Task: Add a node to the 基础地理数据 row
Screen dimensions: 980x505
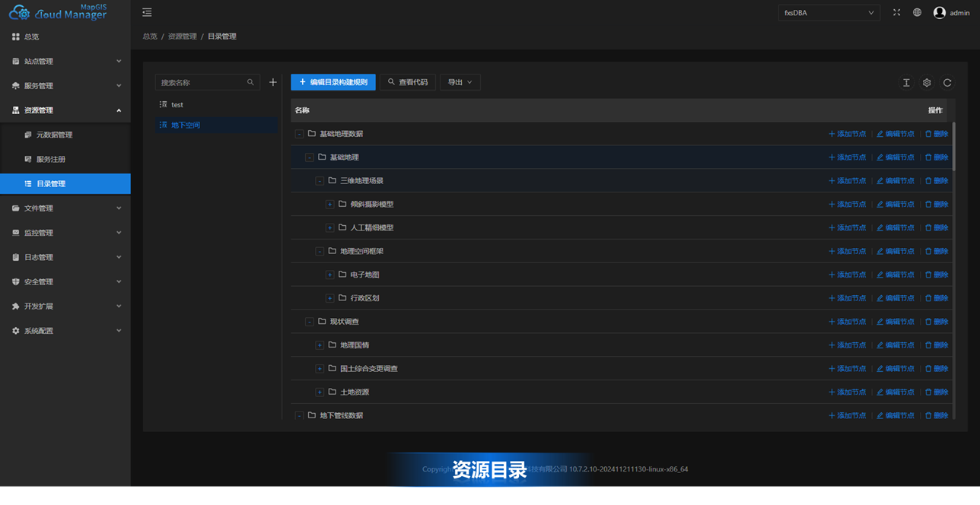Action: point(847,134)
